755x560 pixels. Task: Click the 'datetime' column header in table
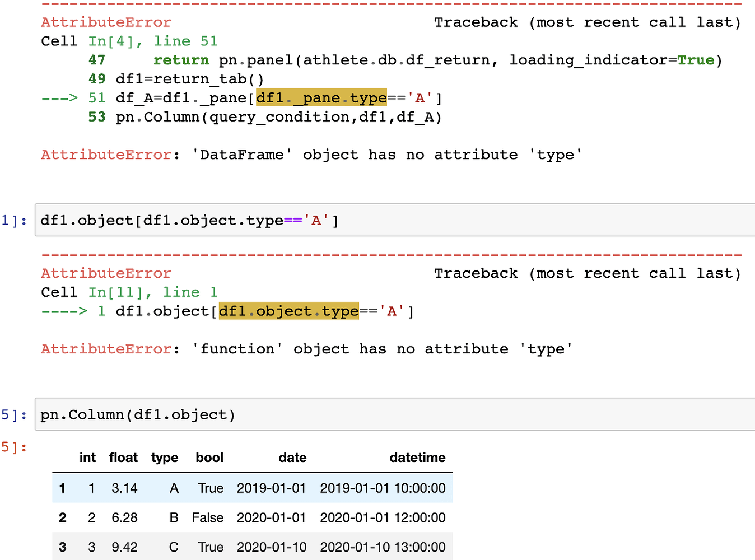pos(417,458)
